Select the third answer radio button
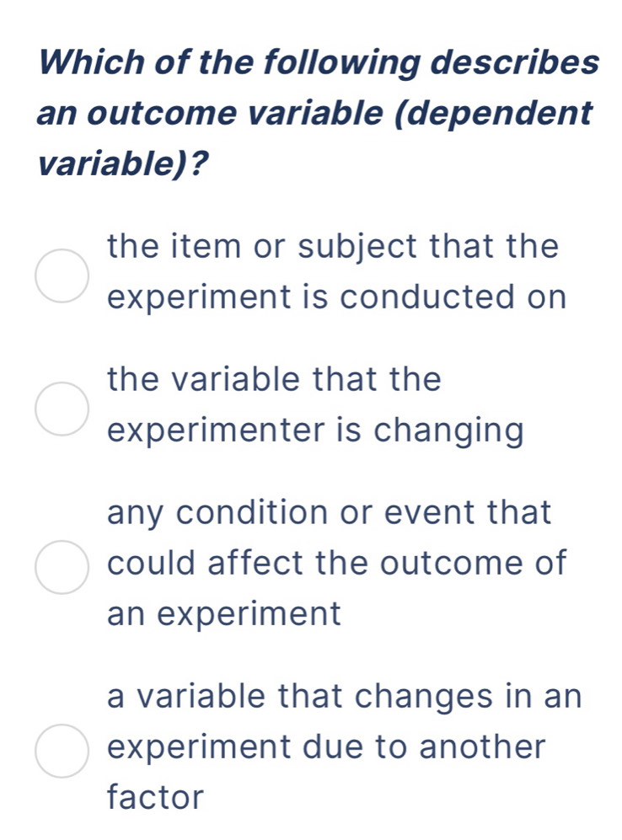 coord(60,564)
